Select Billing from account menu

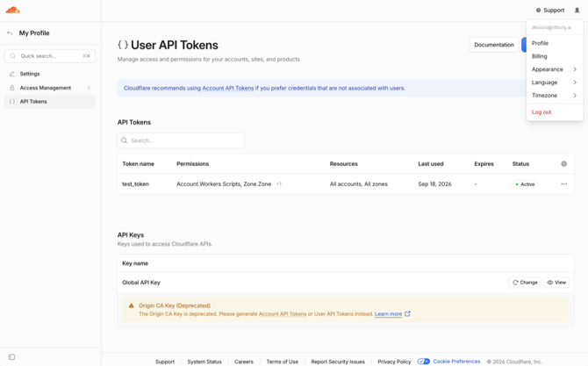(x=539, y=56)
